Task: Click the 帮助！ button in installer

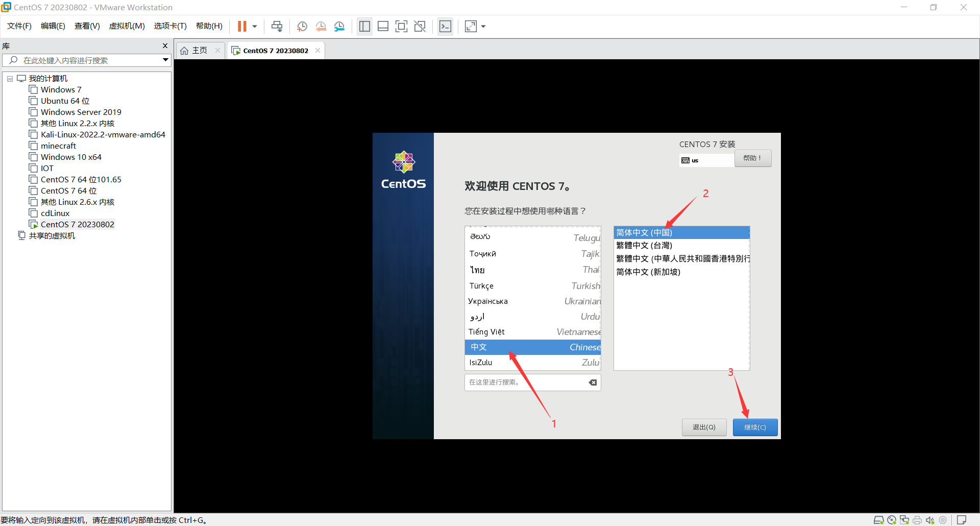Action: (753, 158)
